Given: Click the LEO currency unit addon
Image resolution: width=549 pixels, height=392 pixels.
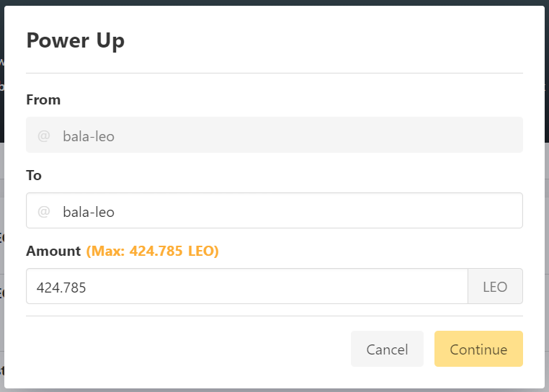Looking at the screenshot, I should tap(495, 287).
